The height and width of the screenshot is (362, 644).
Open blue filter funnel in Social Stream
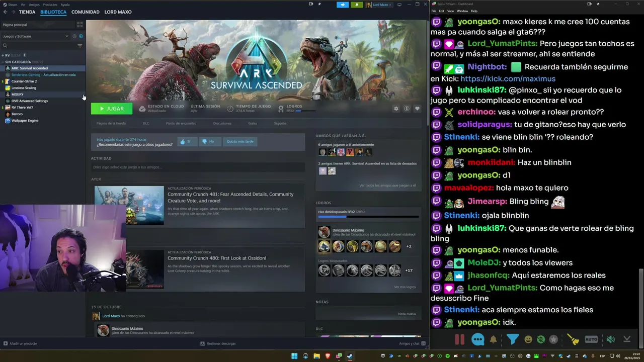(512, 339)
